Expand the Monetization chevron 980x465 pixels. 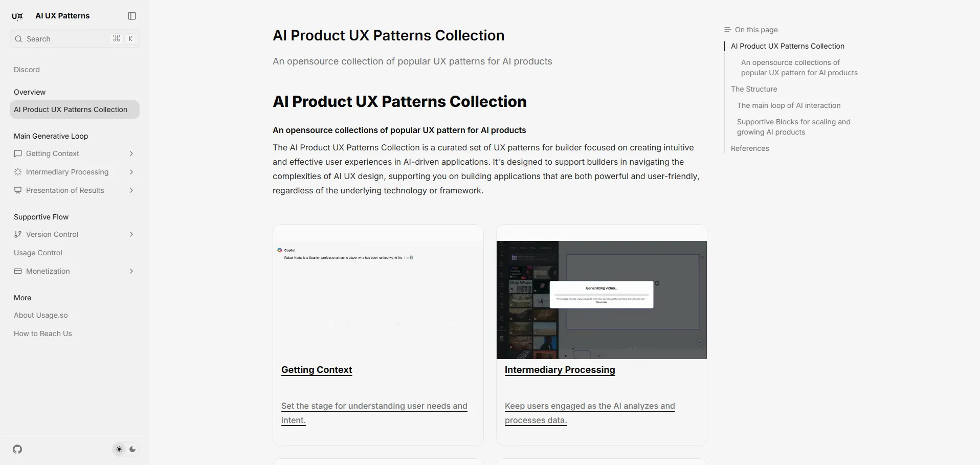[x=131, y=271]
